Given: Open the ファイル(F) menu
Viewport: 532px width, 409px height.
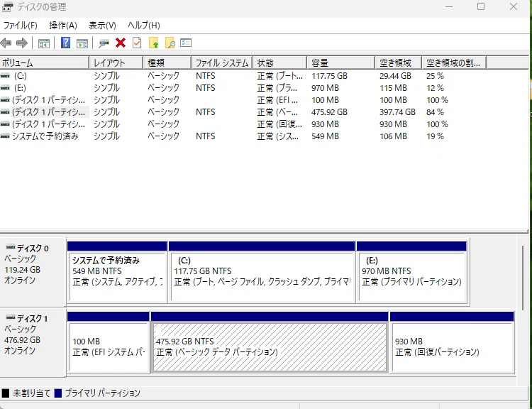Looking at the screenshot, I should point(21,26).
